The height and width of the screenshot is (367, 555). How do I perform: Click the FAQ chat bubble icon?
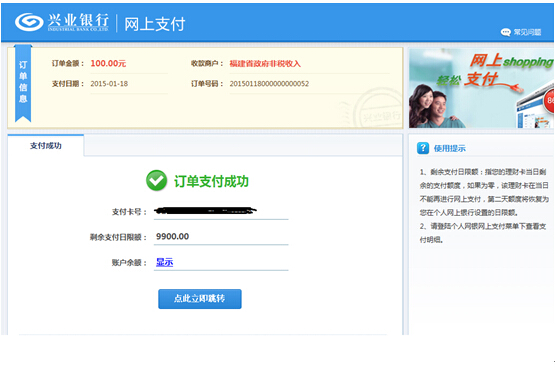point(505,32)
